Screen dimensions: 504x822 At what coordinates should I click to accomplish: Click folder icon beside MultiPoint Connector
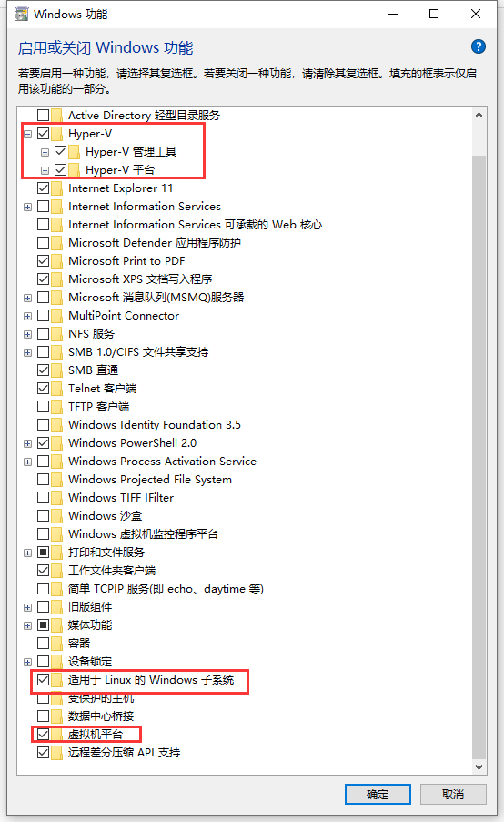[57, 315]
